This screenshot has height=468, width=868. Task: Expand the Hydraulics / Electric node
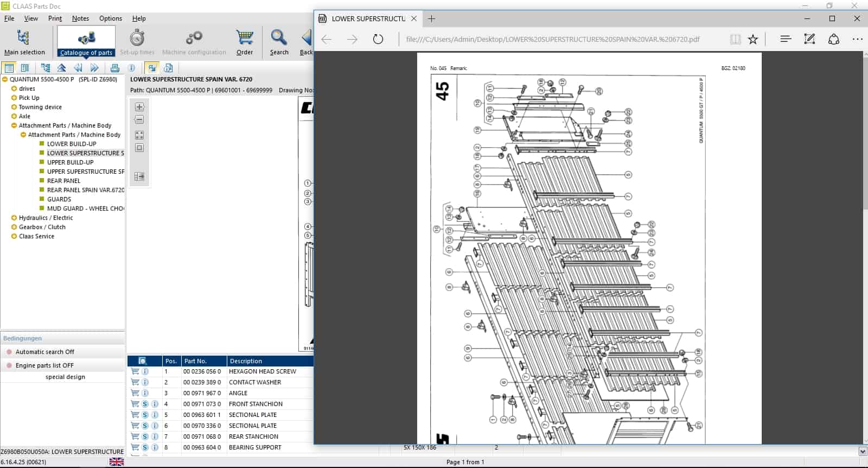(14, 218)
